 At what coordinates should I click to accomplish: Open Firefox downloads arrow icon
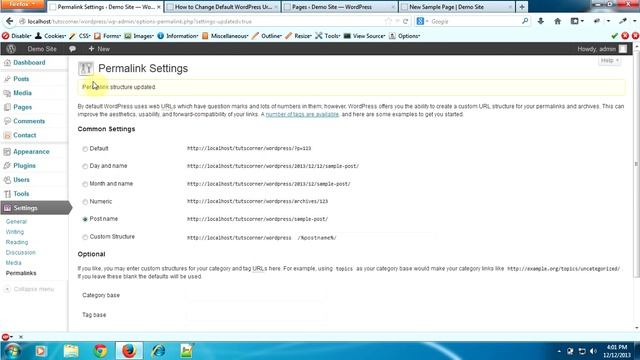540,21
